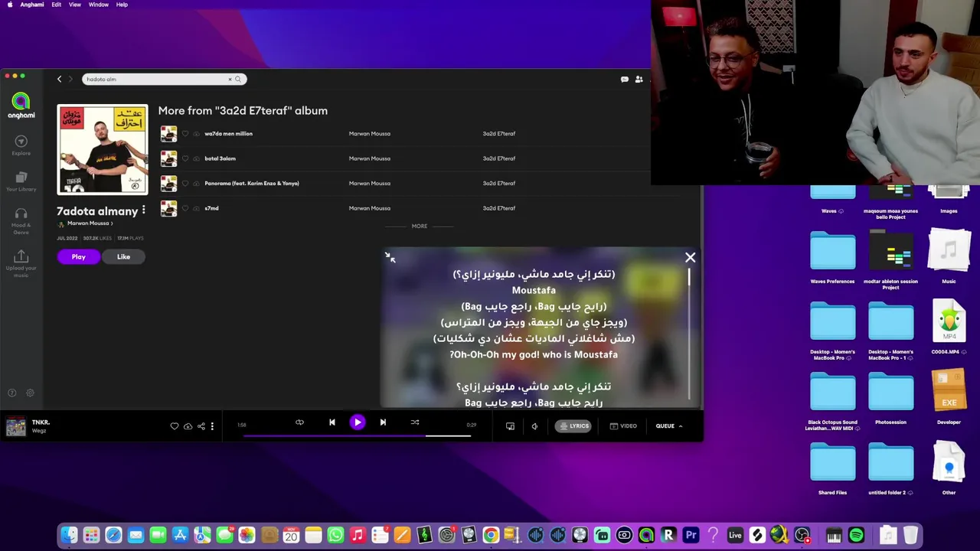Open the Anghami menu in the menu bar
Viewport: 980px width, 551px height.
pos(31,5)
